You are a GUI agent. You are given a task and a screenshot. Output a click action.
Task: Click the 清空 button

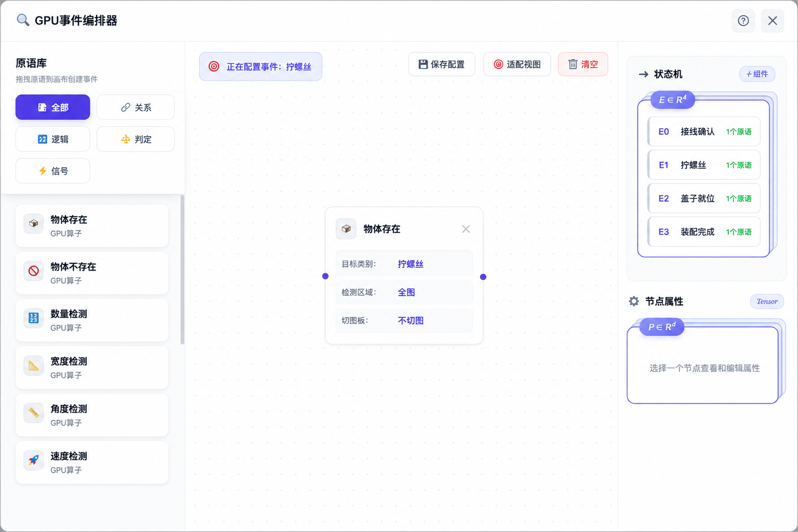coord(583,64)
